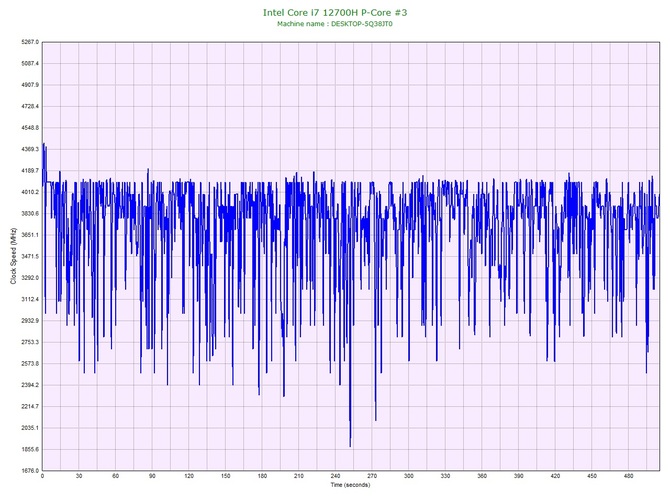Click the 60 tick on the time axis

115,476
